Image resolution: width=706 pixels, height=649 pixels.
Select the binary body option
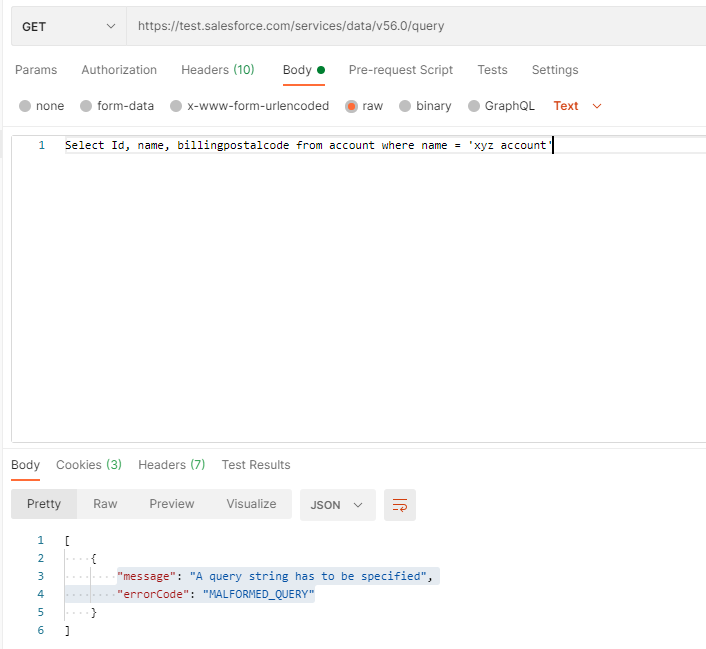point(405,106)
